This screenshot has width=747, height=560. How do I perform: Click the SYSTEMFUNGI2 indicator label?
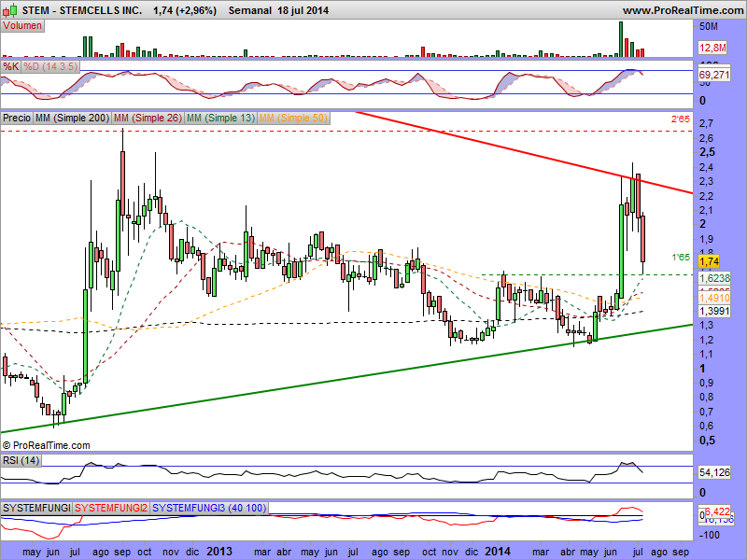tap(111, 508)
